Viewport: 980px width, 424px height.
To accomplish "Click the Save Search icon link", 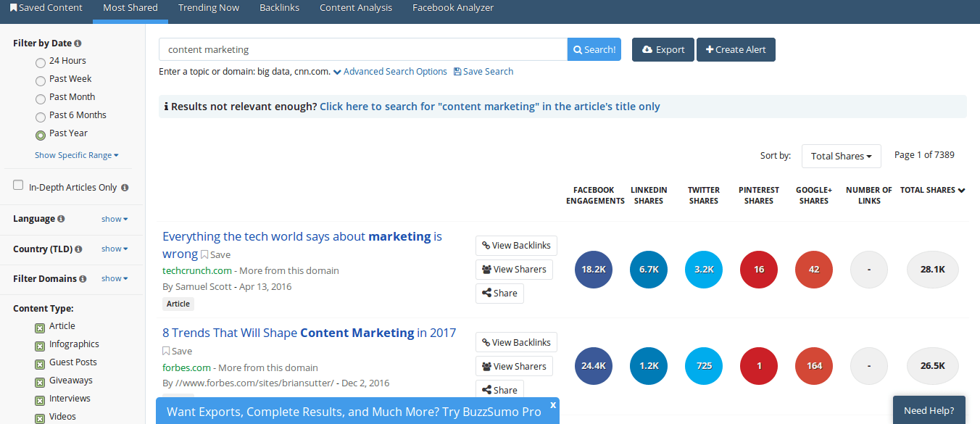I will (457, 72).
